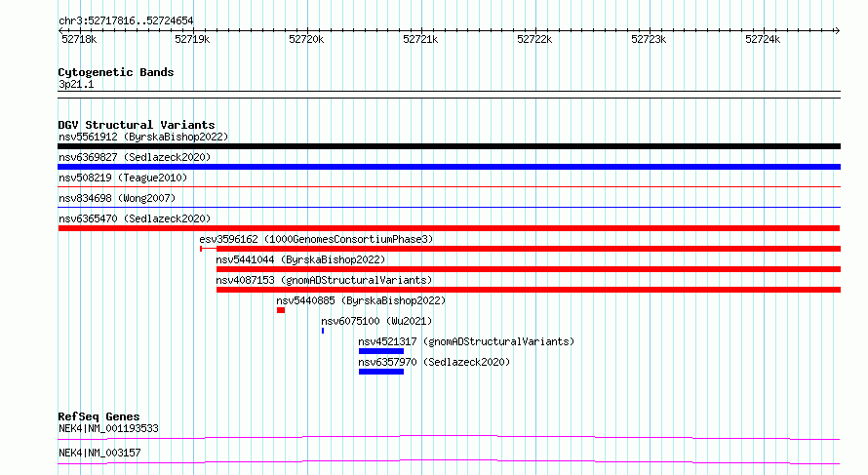Viewport: 868px width, 475px height.
Task: Click the ruler's left arrowhead
Action: 60,30
